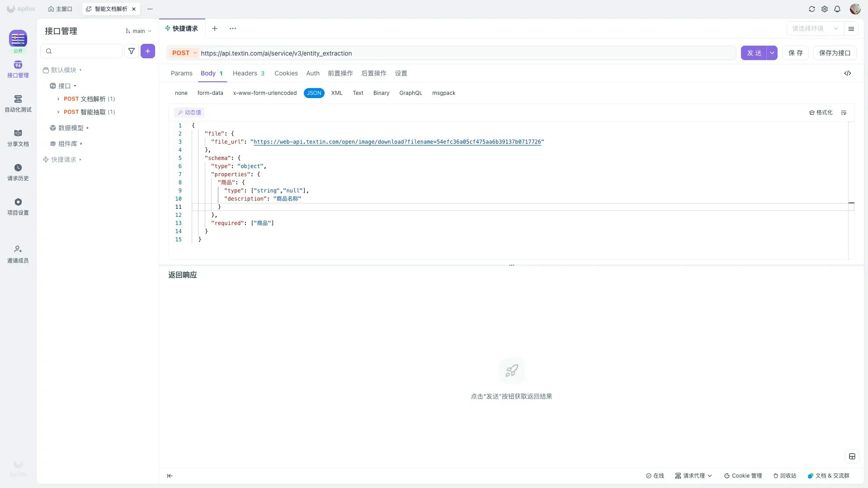Expand the POST 文档解析 tree item
The width and height of the screenshot is (868, 488).
click(58, 99)
